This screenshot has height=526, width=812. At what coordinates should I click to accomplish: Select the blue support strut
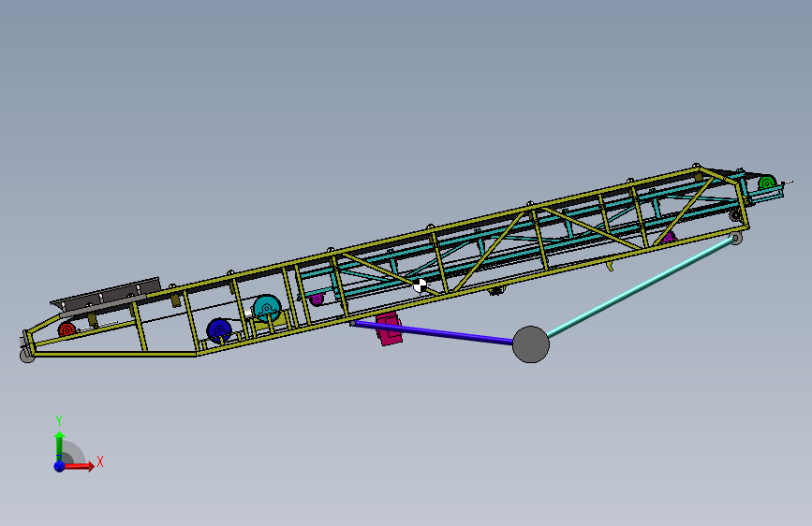tap(433, 332)
